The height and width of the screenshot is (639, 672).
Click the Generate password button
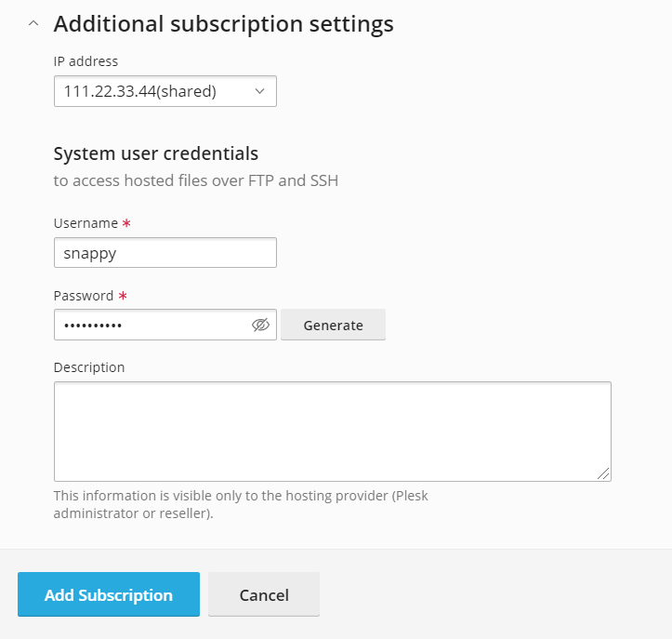tap(333, 325)
